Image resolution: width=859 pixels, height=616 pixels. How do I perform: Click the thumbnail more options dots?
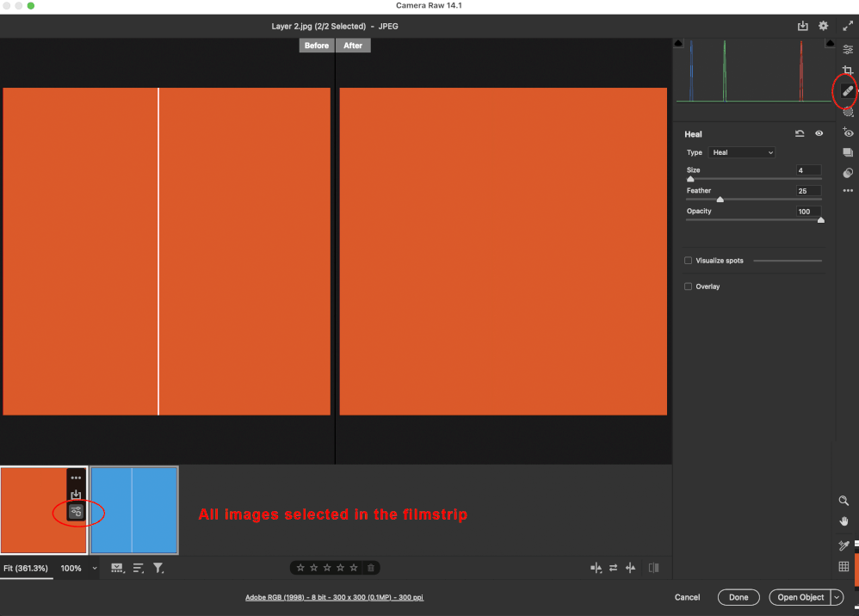pos(76,478)
